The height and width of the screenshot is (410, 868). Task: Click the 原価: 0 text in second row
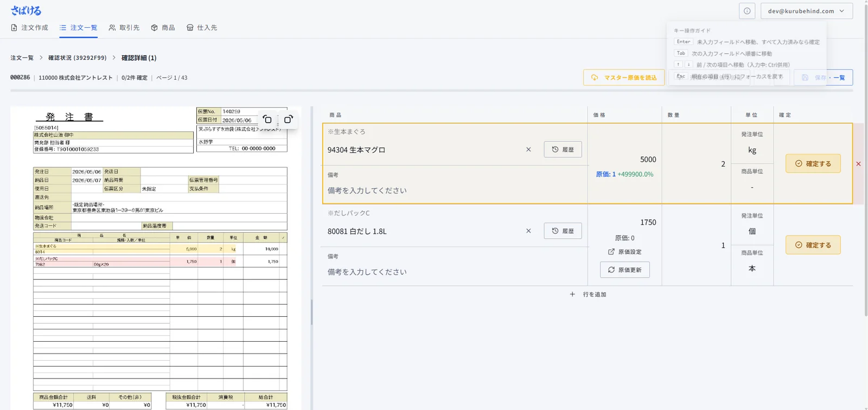point(624,238)
